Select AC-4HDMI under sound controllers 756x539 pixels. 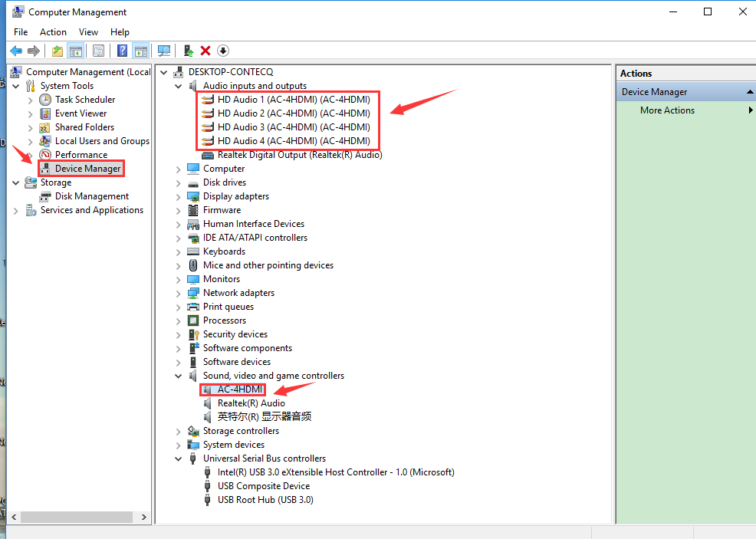tap(240, 389)
